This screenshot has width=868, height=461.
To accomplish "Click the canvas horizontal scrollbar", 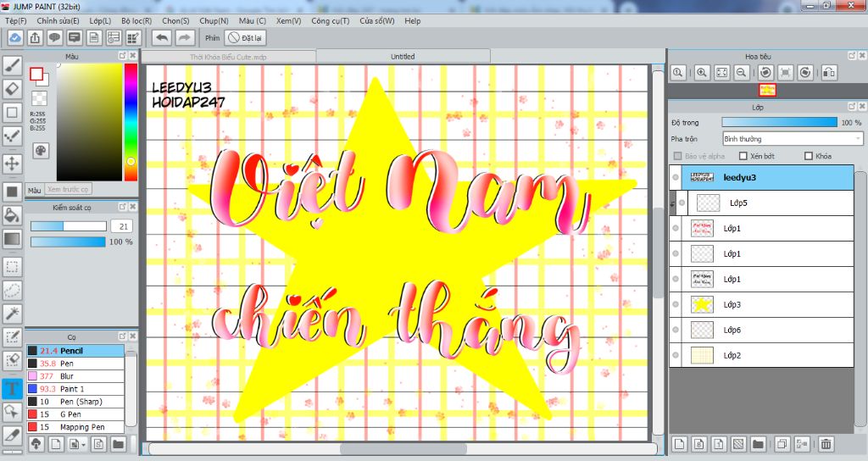I will click(403, 449).
